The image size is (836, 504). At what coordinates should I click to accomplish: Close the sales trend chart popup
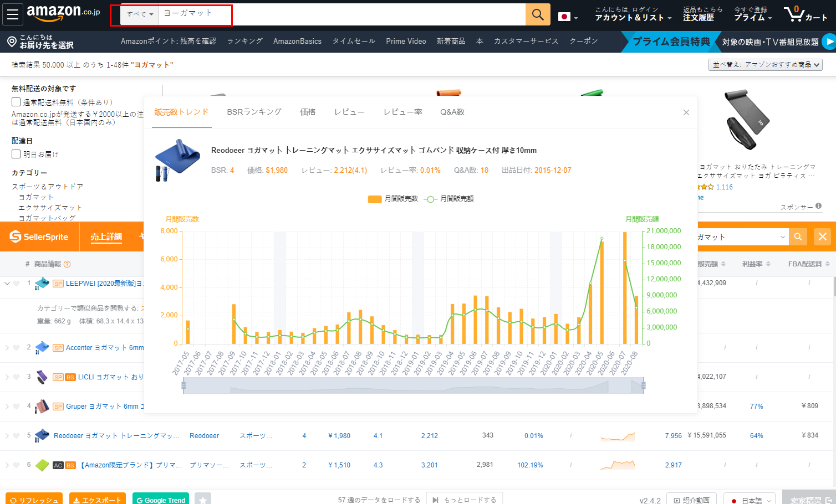[x=686, y=112]
